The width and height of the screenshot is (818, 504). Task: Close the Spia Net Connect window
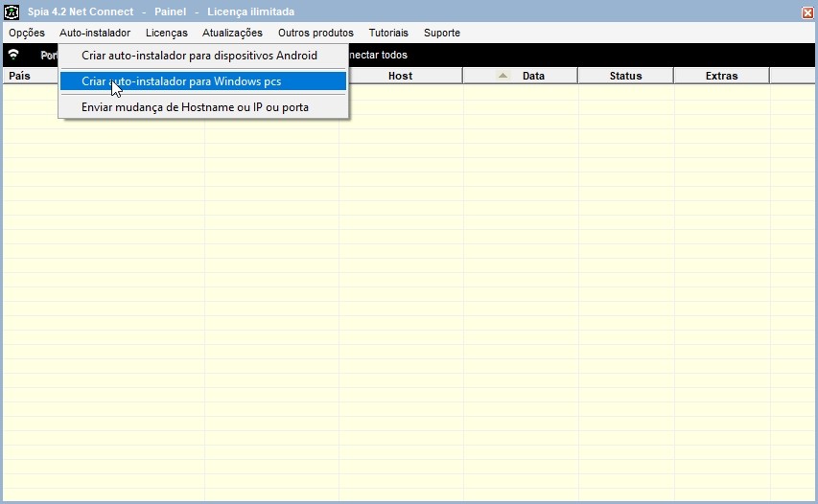[807, 12]
